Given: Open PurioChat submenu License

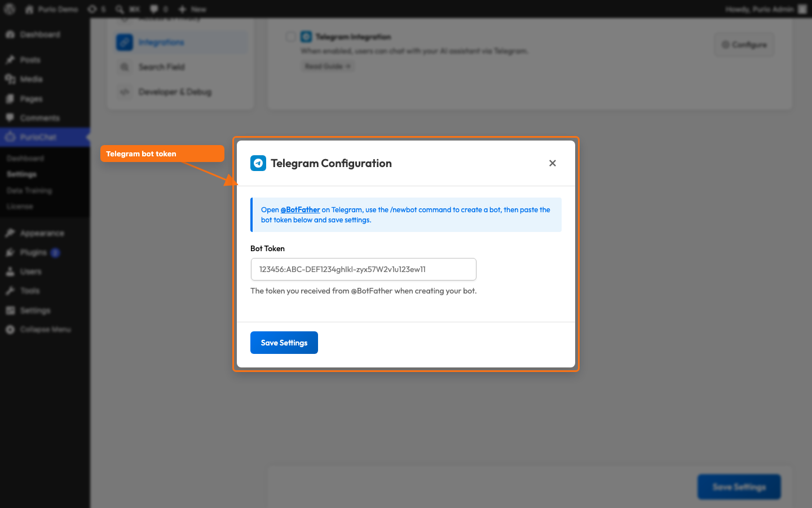Looking at the screenshot, I should tap(20, 207).
